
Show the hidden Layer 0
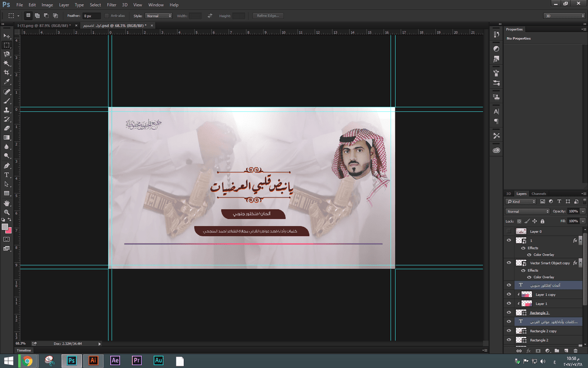pos(509,231)
